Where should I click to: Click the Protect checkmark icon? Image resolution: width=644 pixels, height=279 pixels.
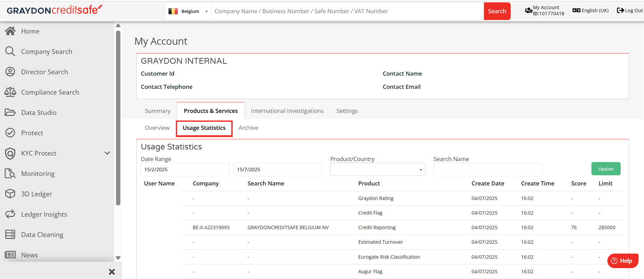(x=10, y=133)
